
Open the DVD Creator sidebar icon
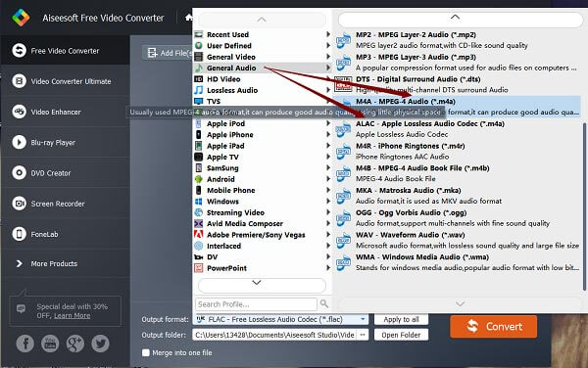point(20,173)
